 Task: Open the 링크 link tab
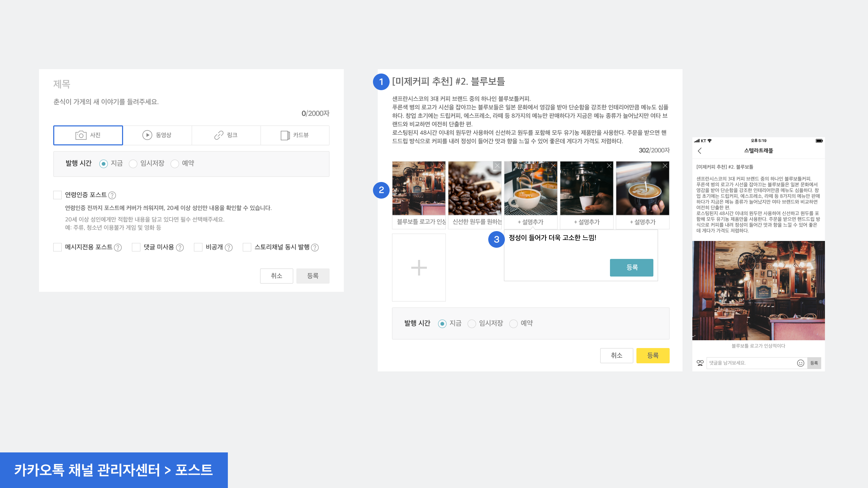[226, 135]
